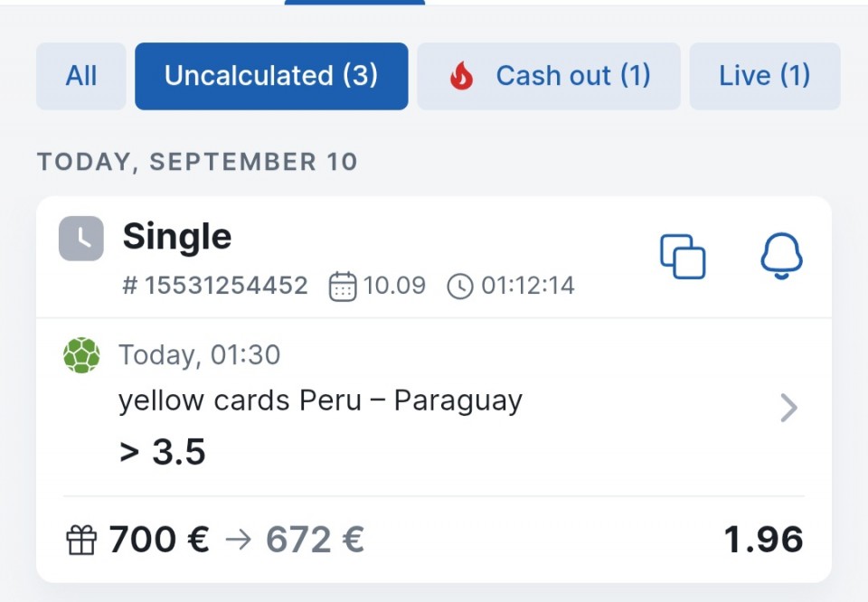
Task: Open yellow cards Peru – Paraguay event
Action: pos(320,400)
